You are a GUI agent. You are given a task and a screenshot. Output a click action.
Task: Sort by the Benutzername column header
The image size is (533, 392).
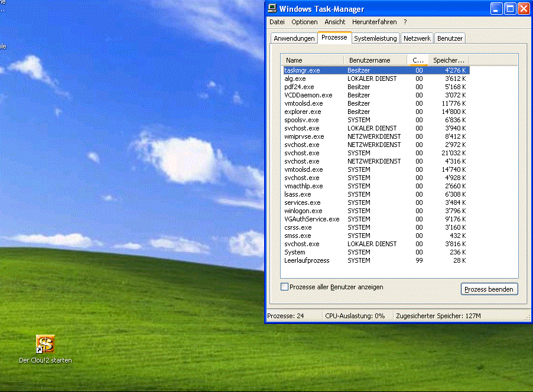click(375, 60)
